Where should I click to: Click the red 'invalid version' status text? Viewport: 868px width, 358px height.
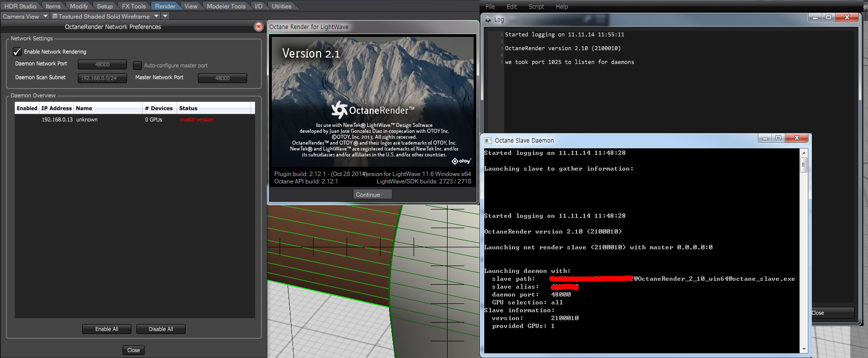click(x=196, y=119)
